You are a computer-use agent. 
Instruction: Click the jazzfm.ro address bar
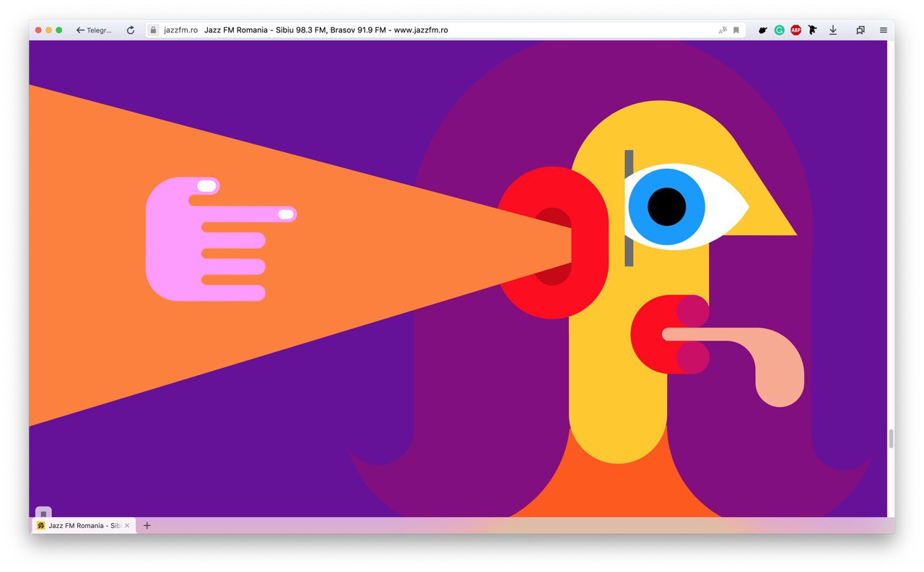coord(446,30)
